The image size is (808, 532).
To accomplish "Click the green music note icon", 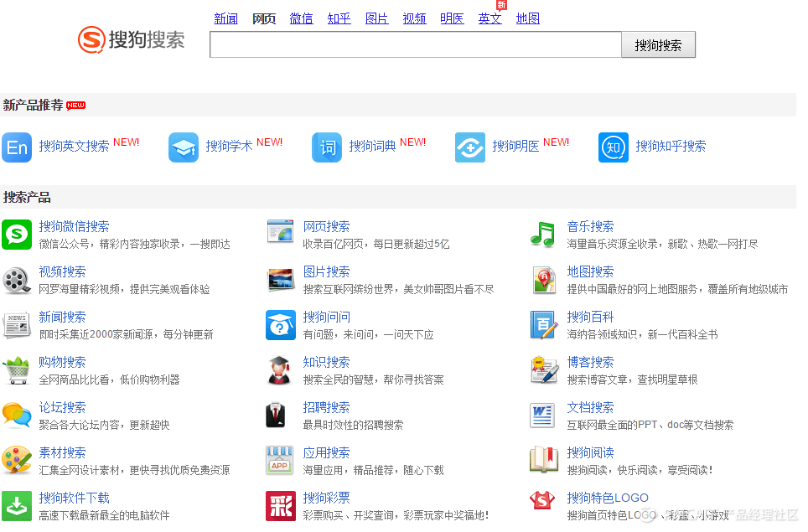I will [x=542, y=235].
